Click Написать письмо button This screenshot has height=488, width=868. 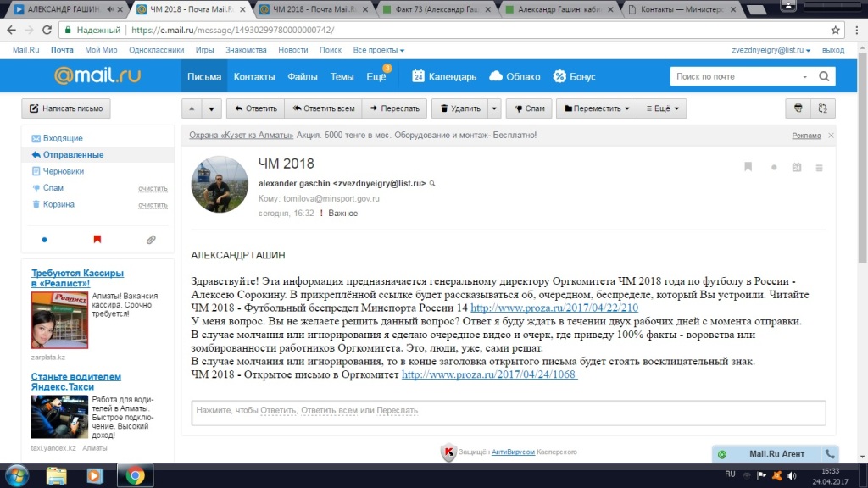(66, 108)
